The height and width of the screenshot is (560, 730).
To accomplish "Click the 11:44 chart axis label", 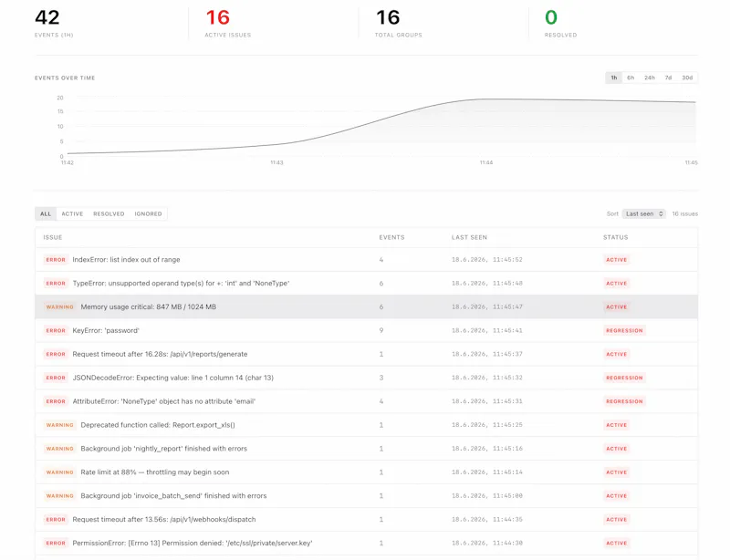I will coord(486,162).
